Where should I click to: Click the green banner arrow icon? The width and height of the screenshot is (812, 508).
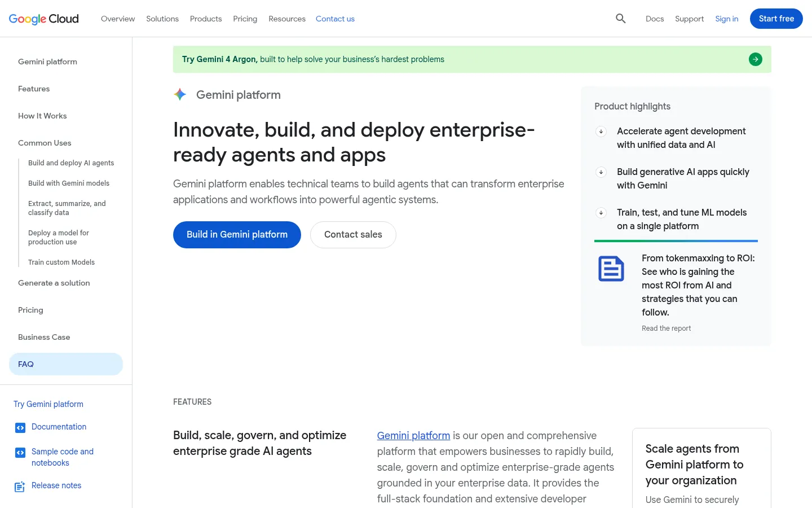click(x=756, y=59)
